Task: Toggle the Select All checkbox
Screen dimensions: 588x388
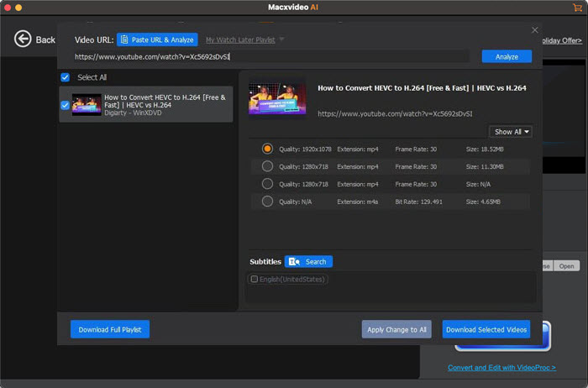Action: [x=66, y=77]
